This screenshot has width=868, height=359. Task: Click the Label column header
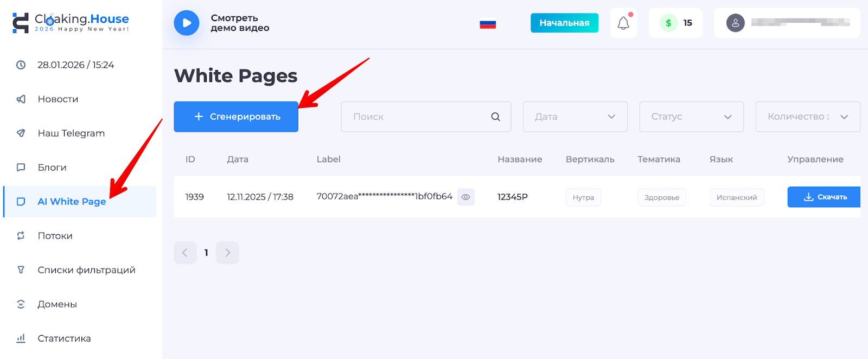(329, 159)
